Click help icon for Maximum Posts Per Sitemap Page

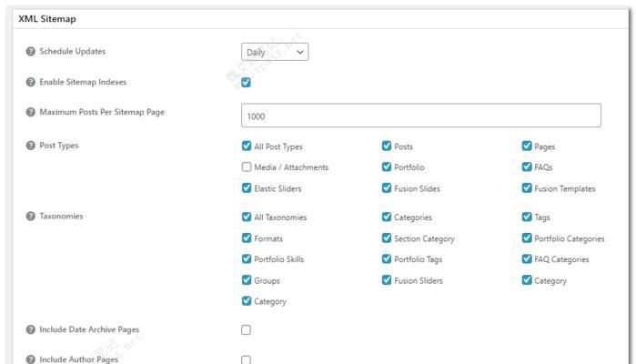click(30, 113)
